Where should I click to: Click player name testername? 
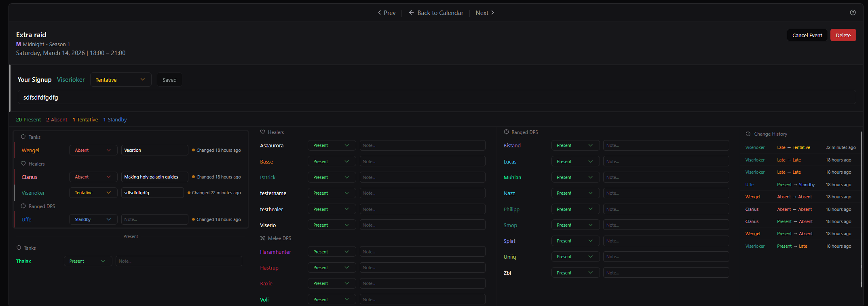pyautogui.click(x=273, y=193)
